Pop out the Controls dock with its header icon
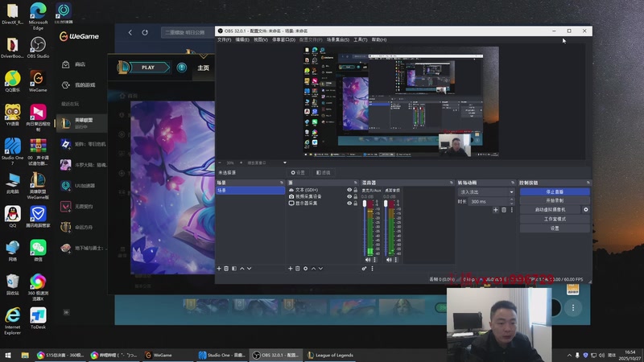 tap(588, 183)
